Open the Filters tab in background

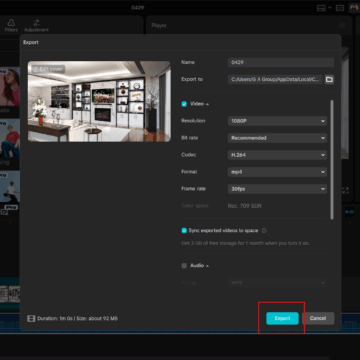[11, 26]
